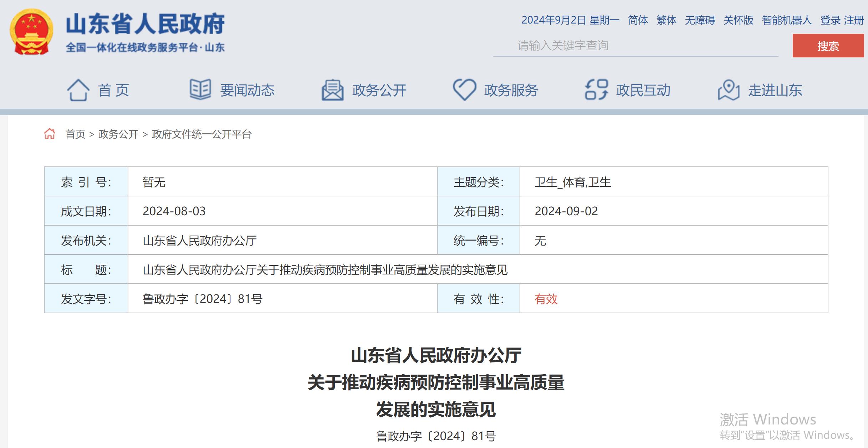
Task: Click the heart icon for 政务服务
Action: (464, 89)
